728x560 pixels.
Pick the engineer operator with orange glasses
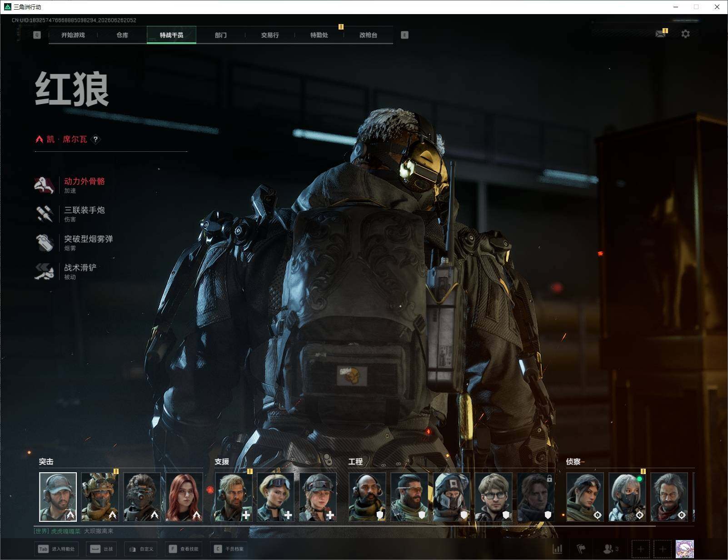pos(409,497)
